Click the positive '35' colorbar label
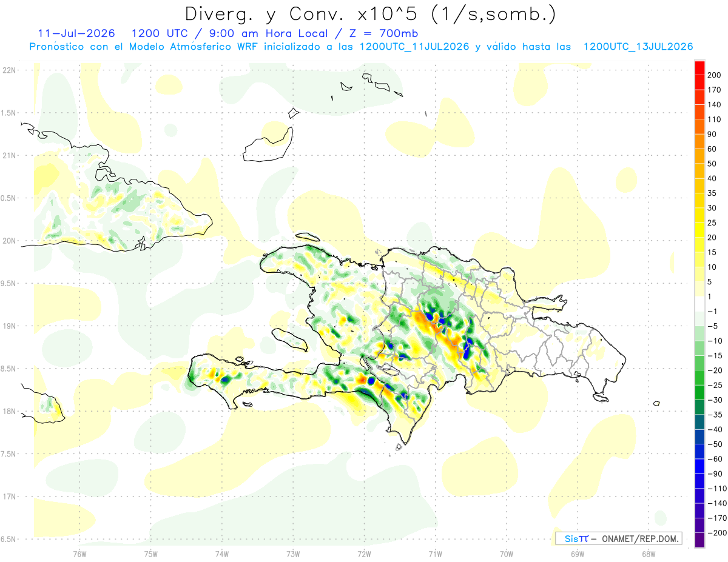 point(712,193)
